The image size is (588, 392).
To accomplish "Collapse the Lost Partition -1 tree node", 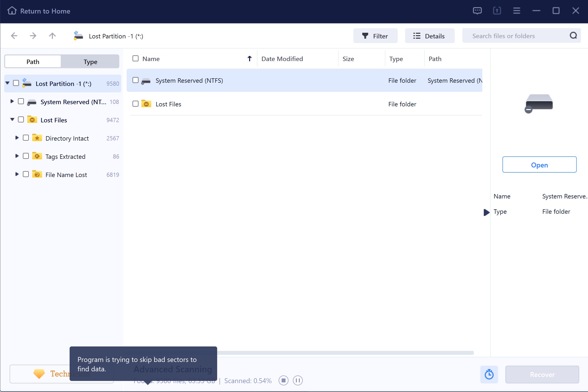I will pos(7,83).
